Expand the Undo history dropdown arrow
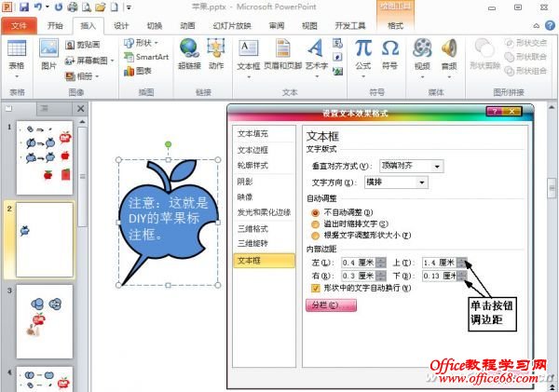 tap(48, 7)
